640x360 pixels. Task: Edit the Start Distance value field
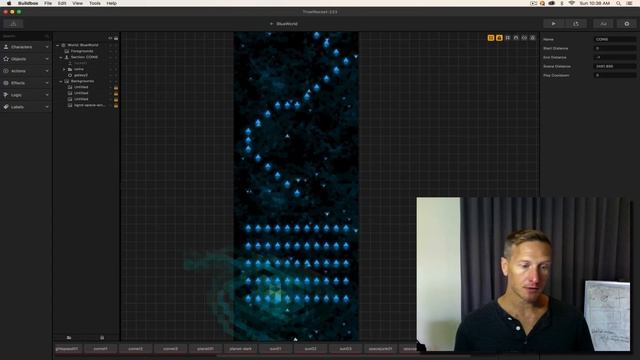(x=615, y=48)
